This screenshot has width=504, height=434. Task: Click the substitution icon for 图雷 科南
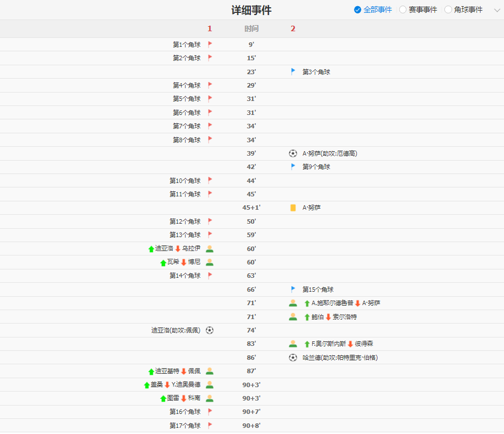[x=210, y=398]
